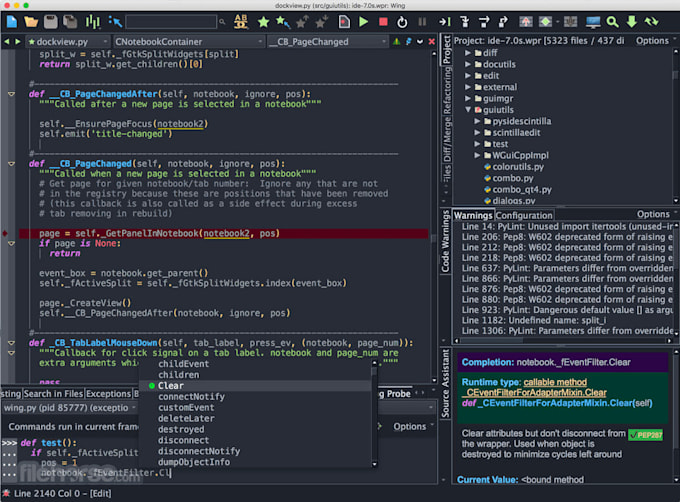Click the green down arrow toolbar icon
The image size is (680, 502).
[631, 21]
